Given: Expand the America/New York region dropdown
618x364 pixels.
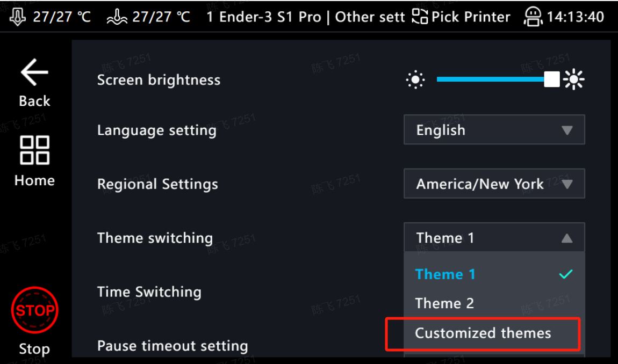Looking at the screenshot, I should tap(494, 184).
